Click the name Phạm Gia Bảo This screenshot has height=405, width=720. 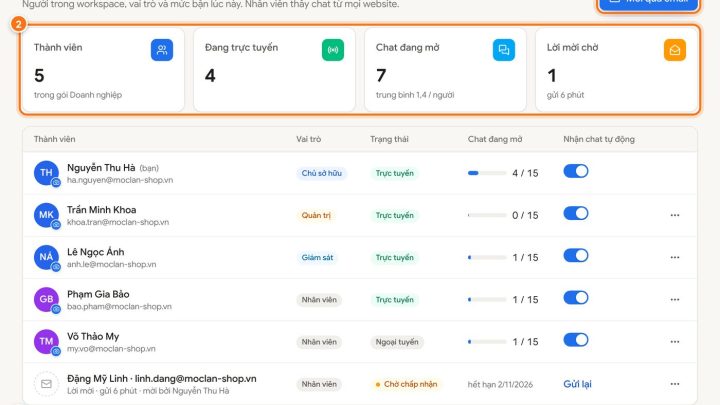tap(98, 294)
